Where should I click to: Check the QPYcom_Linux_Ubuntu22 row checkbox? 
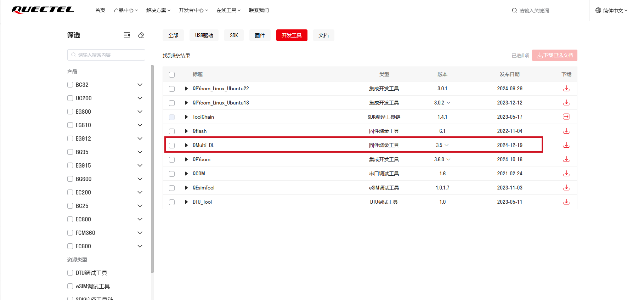172,89
